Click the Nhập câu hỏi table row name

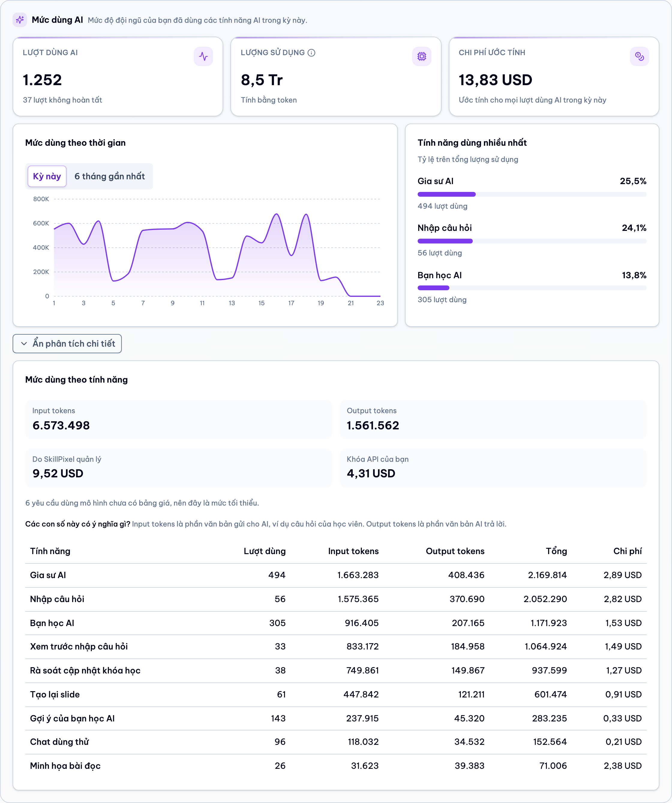(x=57, y=599)
